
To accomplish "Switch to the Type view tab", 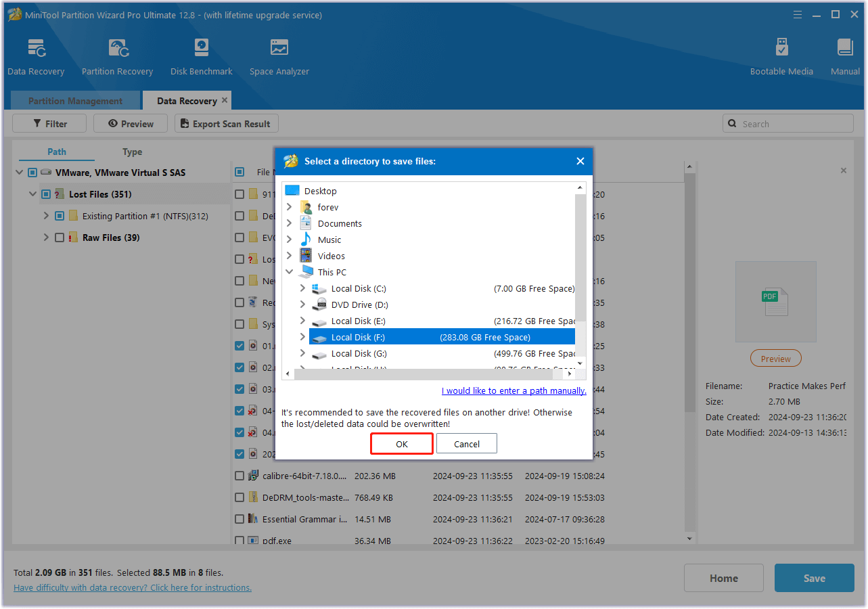I will coord(132,152).
